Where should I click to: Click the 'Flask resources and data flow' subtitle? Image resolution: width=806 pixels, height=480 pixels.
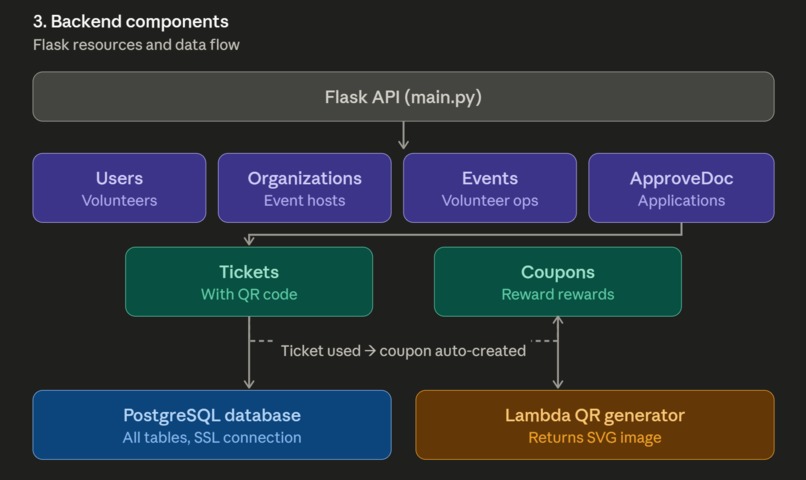click(x=136, y=45)
